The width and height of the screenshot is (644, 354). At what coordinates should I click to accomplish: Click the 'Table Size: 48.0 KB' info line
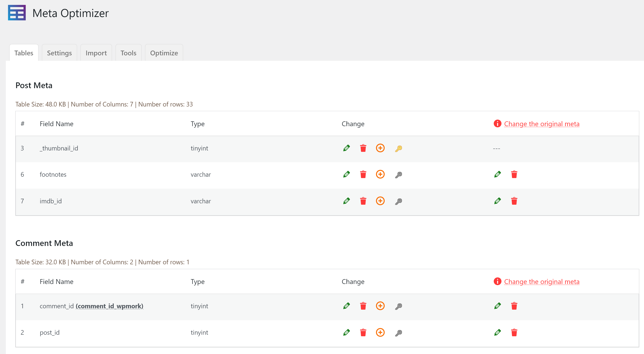coord(104,104)
